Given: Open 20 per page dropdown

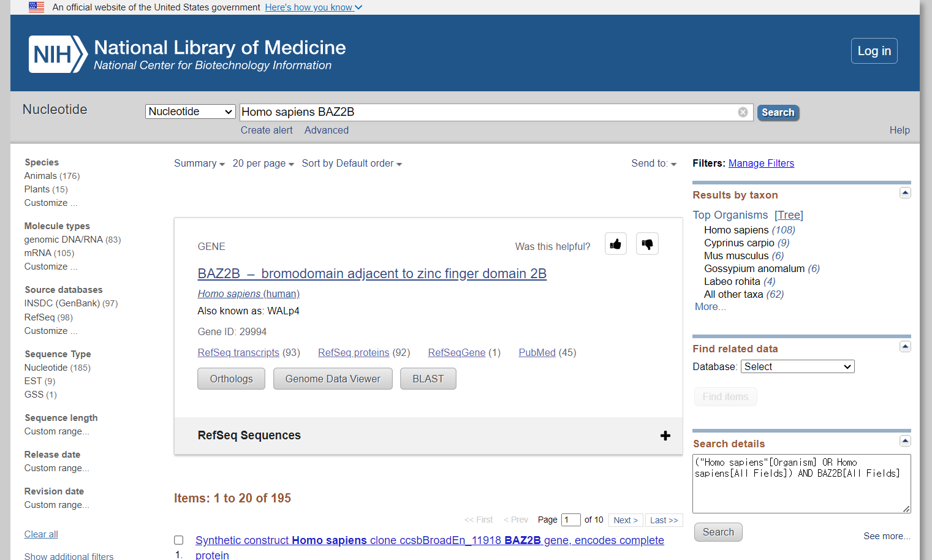Looking at the screenshot, I should click(x=263, y=164).
